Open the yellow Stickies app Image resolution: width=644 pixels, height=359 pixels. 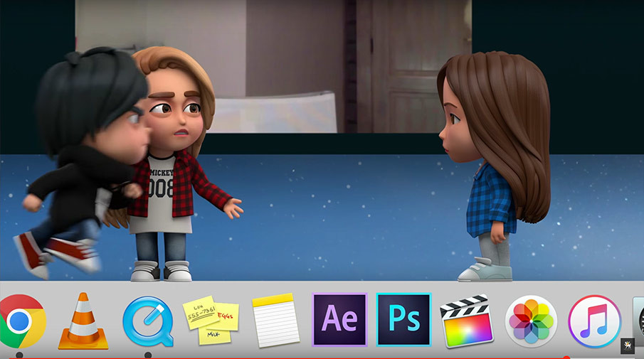pos(211,321)
